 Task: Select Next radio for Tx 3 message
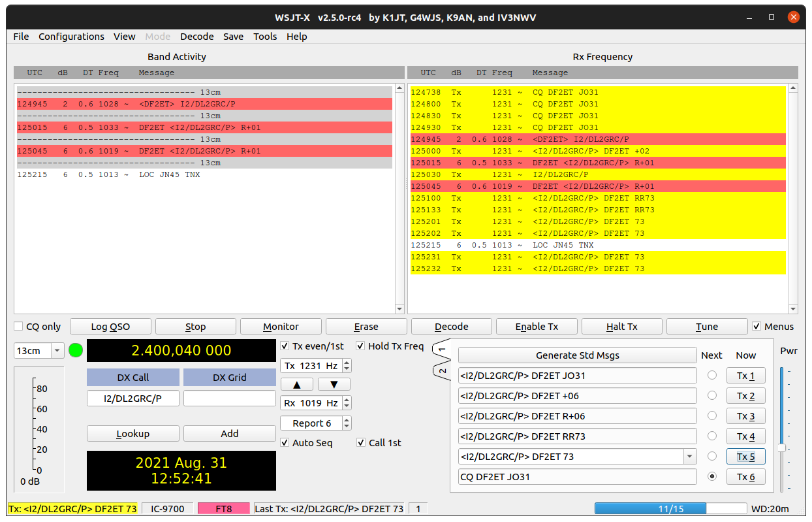(712, 416)
